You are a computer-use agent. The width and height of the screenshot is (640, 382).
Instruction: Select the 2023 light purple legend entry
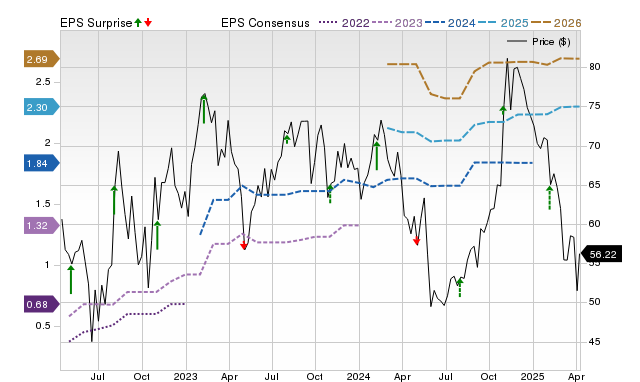[x=397, y=23]
